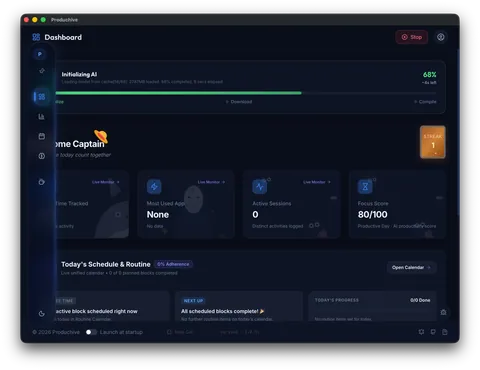Click the hourglass icon on Focus Score card

click(365, 187)
